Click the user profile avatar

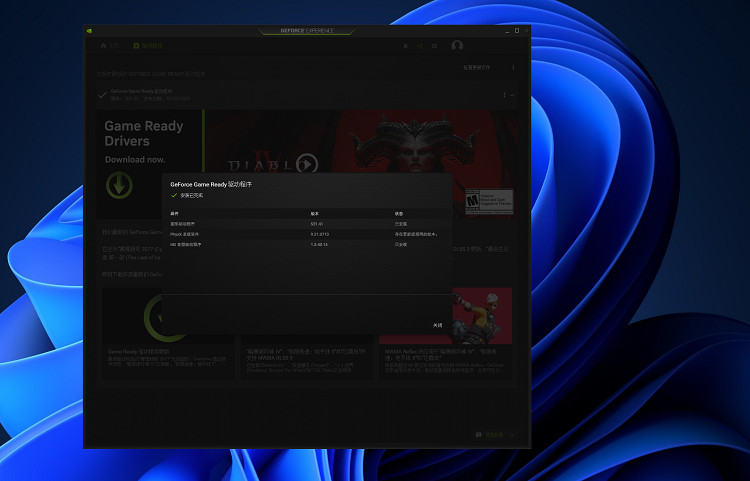[457, 46]
